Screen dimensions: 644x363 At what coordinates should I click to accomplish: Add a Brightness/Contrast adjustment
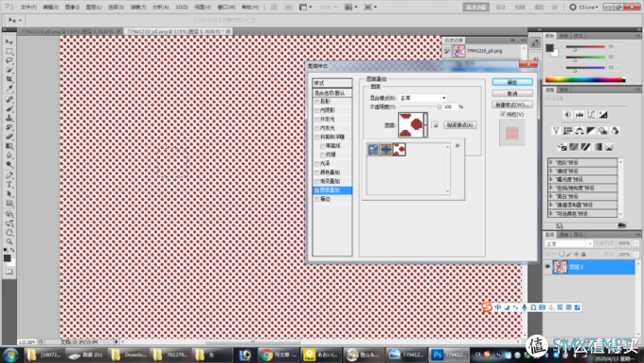pyautogui.click(x=567, y=115)
